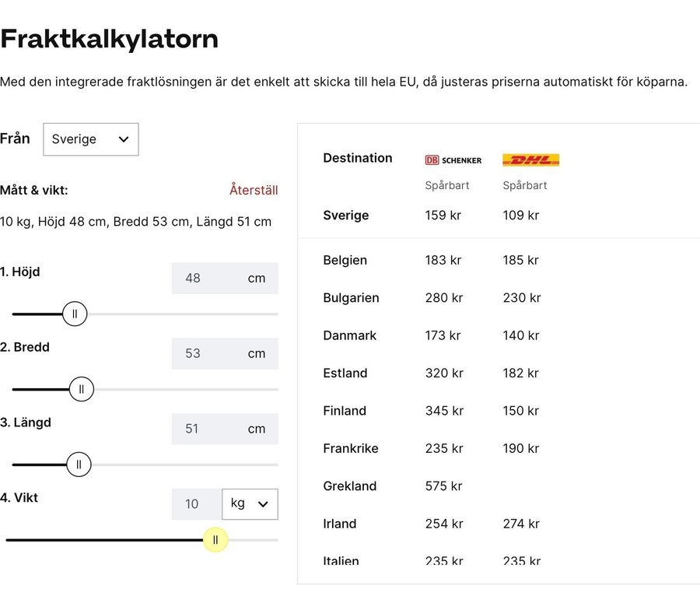Click the Vikt slider handle
Viewport: 700px width, 589px height.
pos(215,539)
